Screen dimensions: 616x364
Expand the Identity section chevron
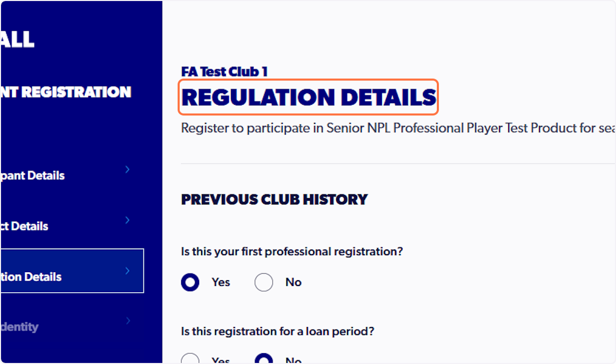click(127, 321)
